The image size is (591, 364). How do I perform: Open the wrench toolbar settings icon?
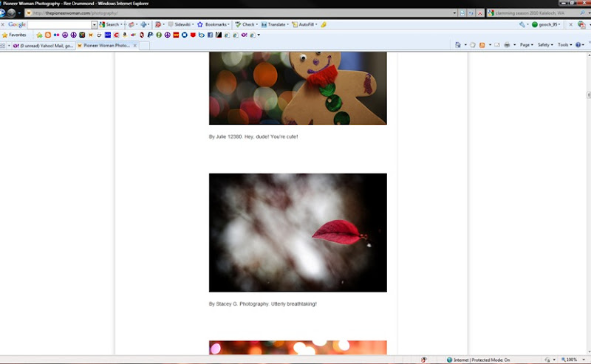522,24
